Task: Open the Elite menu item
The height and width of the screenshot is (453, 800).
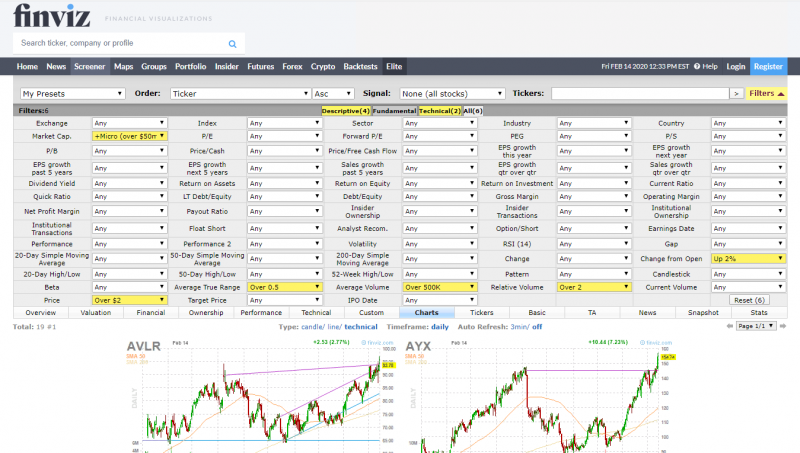Action: [394, 66]
